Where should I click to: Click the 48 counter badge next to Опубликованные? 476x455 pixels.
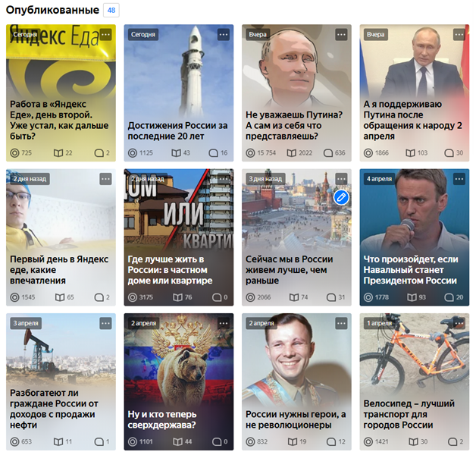[111, 11]
